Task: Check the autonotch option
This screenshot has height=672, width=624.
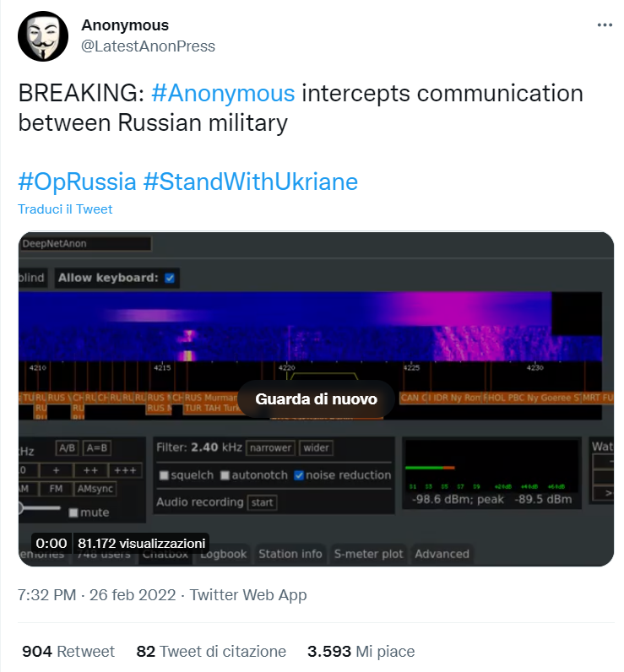Action: [x=225, y=475]
